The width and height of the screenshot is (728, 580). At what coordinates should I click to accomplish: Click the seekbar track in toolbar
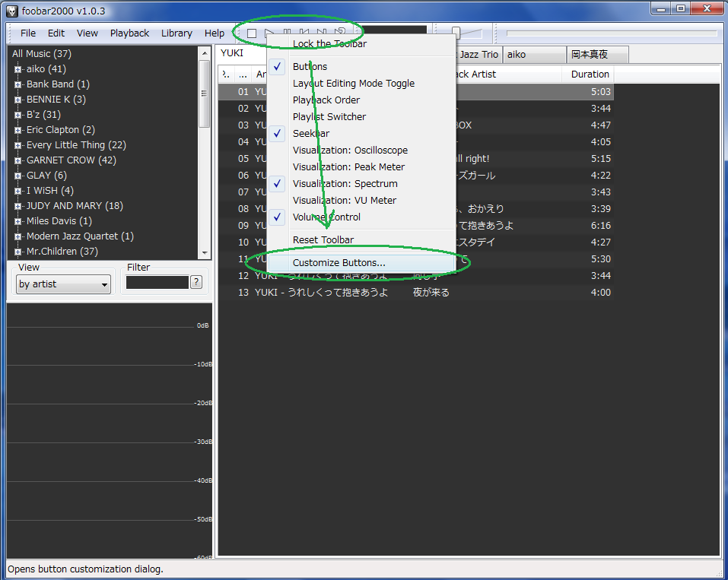tap(612, 33)
